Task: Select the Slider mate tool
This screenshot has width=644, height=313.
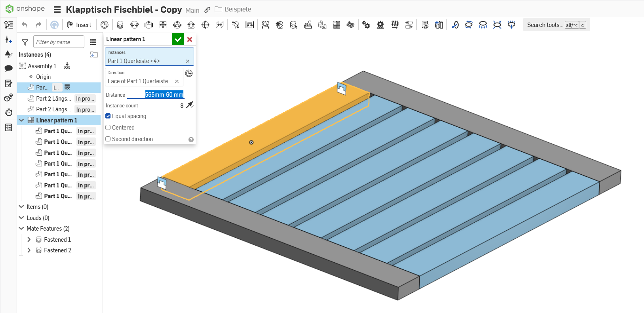Action: [149, 25]
